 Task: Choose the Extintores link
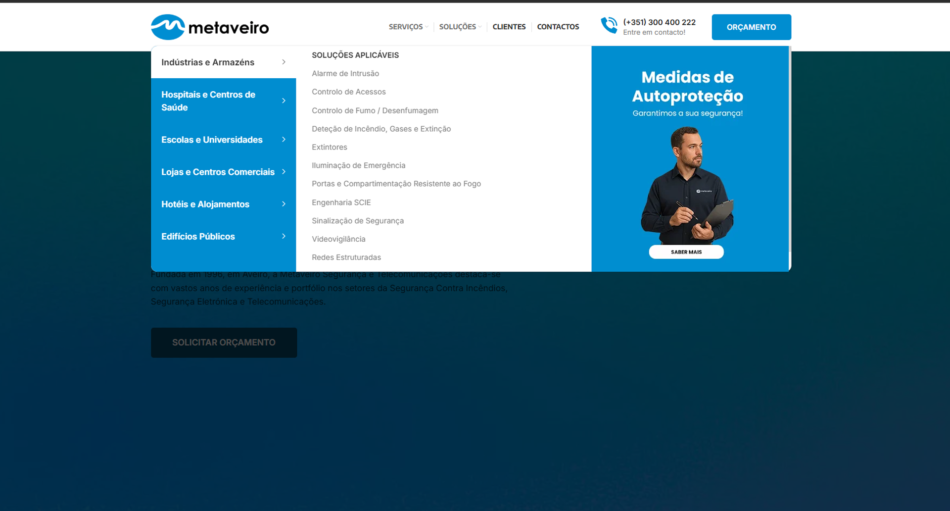click(329, 147)
